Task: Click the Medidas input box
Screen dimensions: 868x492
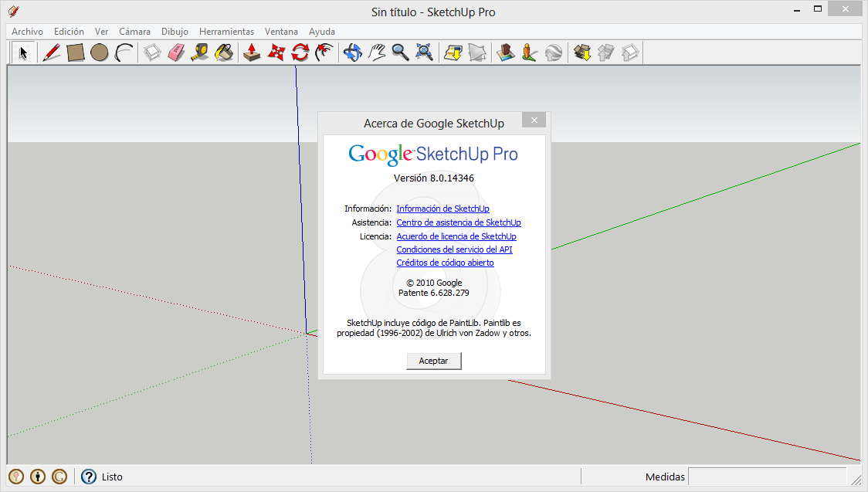Action: coord(768,477)
